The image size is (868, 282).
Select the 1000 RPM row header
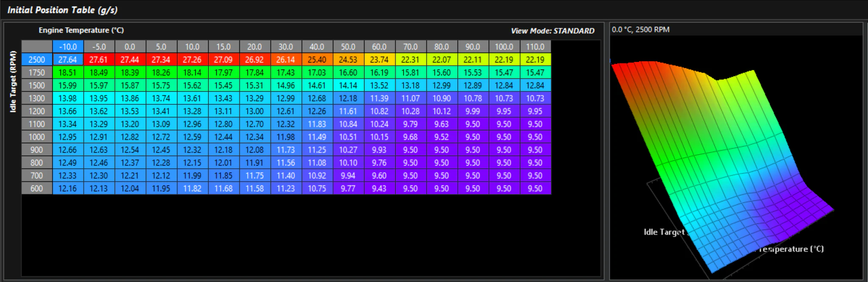37,137
